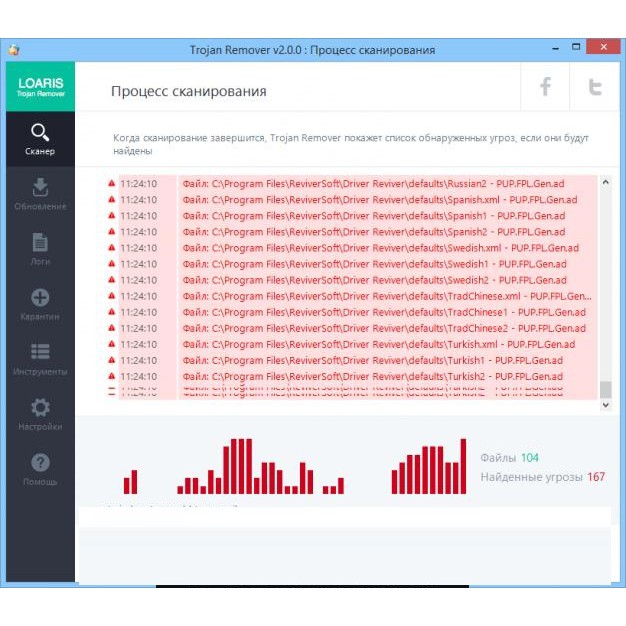Open the Обновление section in sidebar
Image resolution: width=626 pixels, height=626 pixels.
click(x=40, y=194)
